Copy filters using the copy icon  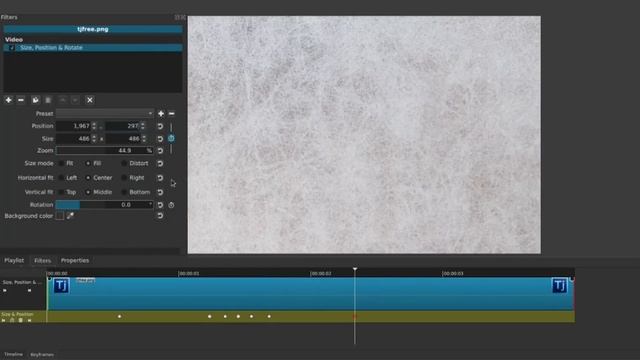(x=36, y=100)
